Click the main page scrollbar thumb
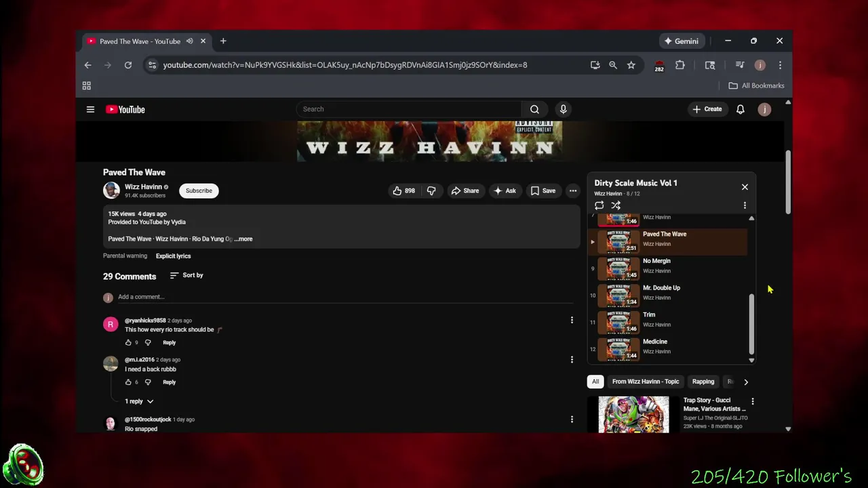Image resolution: width=868 pixels, height=488 pixels. coord(788,181)
